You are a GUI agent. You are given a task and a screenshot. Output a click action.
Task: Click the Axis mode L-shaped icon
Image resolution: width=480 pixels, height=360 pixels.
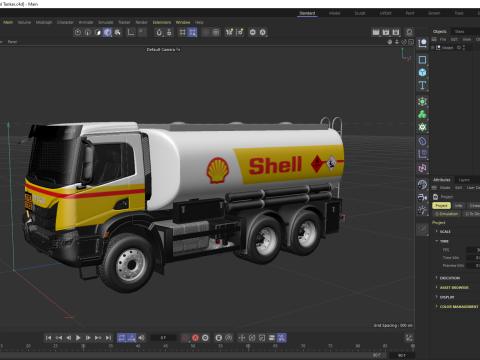point(131,32)
